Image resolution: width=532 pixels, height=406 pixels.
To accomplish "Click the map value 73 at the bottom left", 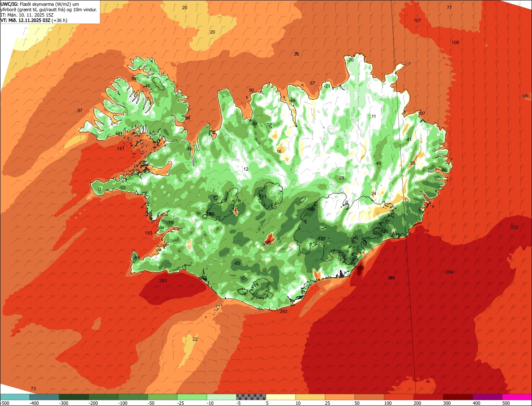I will 33,389.
